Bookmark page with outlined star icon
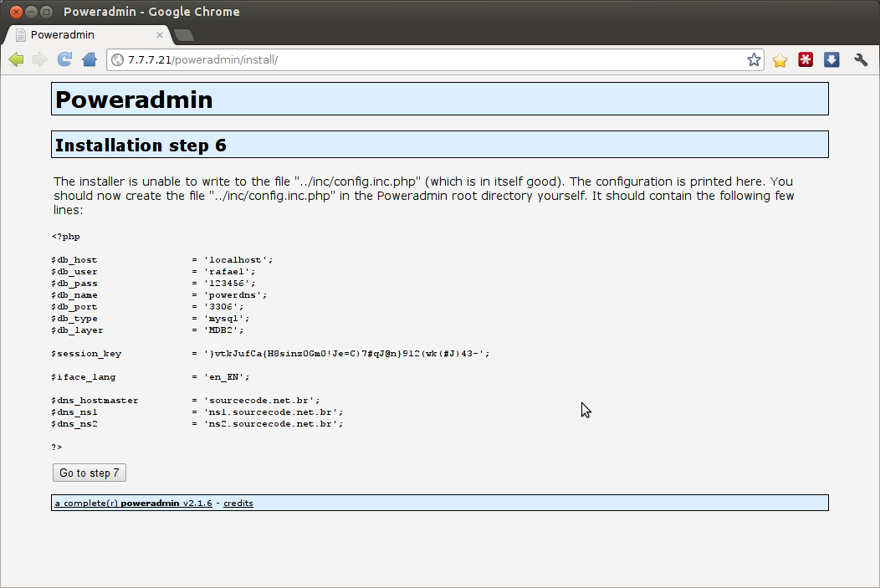Image resolution: width=880 pixels, height=588 pixels. pyautogui.click(x=754, y=60)
